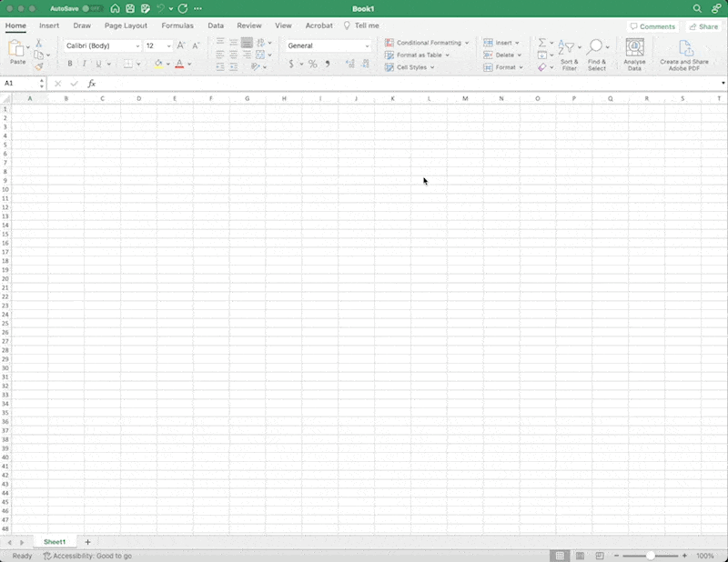Screen dimensions: 728x562
Task: Decrease font size with the smaller A
Action: (x=196, y=45)
